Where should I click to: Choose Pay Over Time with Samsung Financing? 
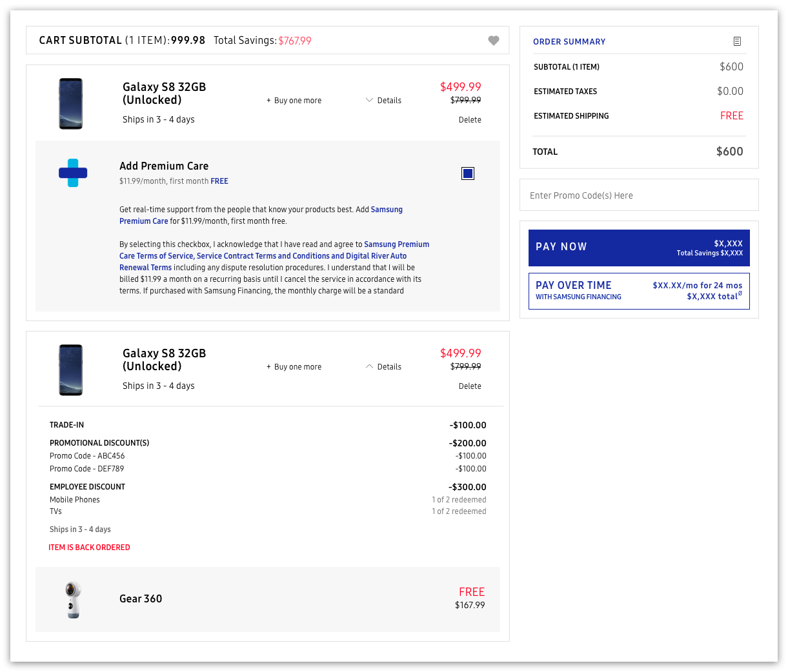click(x=639, y=291)
